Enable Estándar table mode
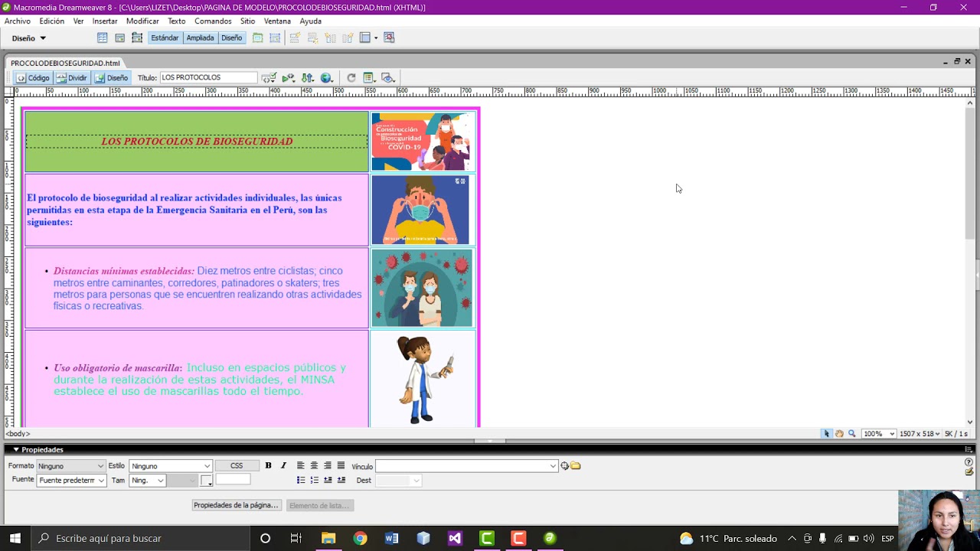Image resolution: width=980 pixels, height=551 pixels. point(165,37)
